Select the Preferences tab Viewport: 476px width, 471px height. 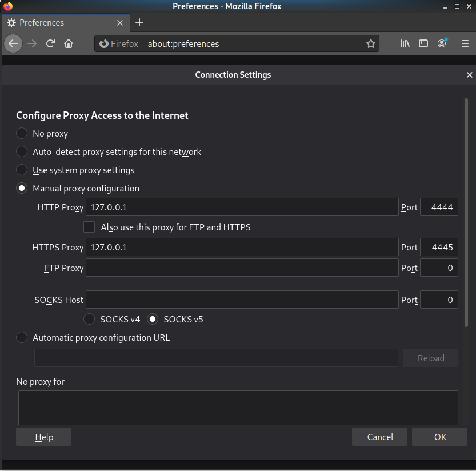coord(66,23)
